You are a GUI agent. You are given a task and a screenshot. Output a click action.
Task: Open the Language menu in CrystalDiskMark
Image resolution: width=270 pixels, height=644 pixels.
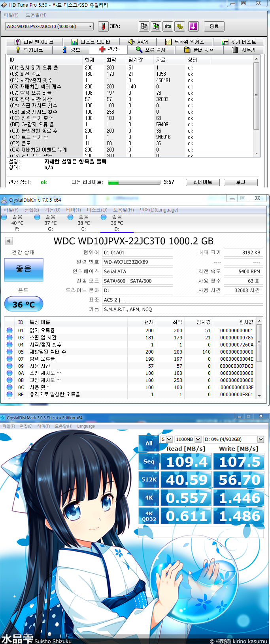86,426
